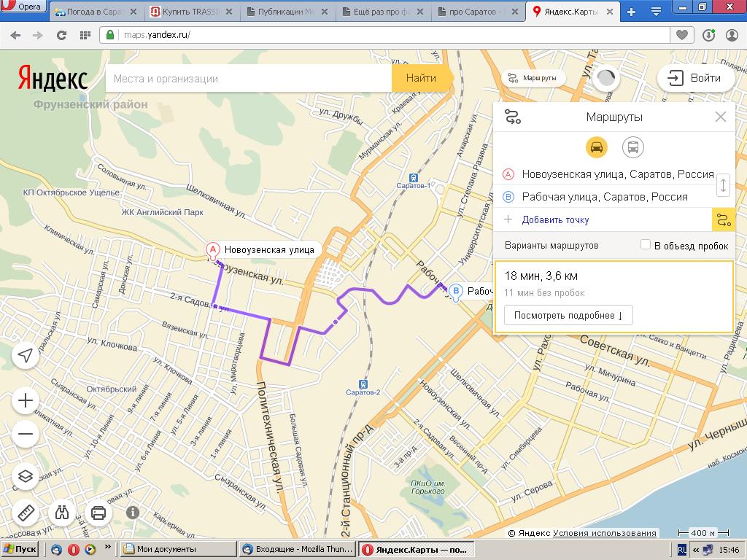
Task: Open the map layers selector
Action: pos(26,476)
